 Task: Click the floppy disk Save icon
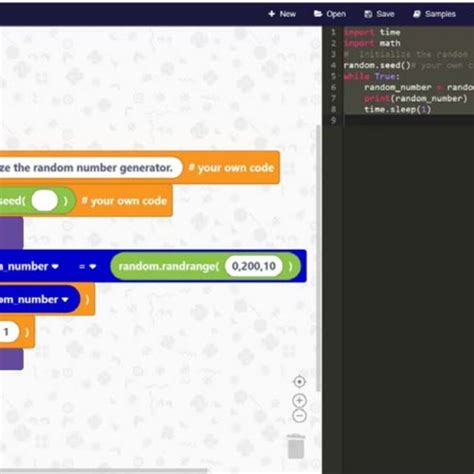coord(368,14)
